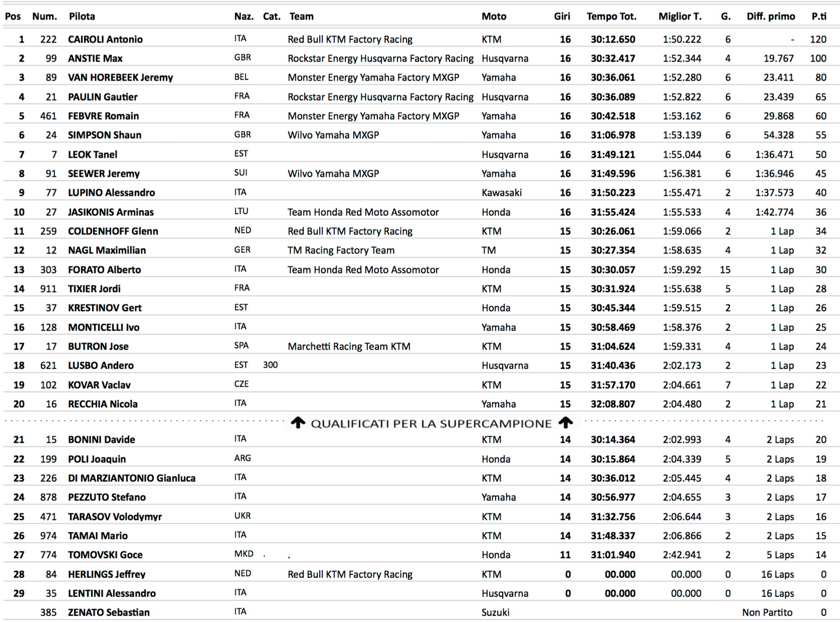The image size is (840, 622).
Task: Click the right up-arrow after SUPERCAMPIONE
Action: [566, 423]
